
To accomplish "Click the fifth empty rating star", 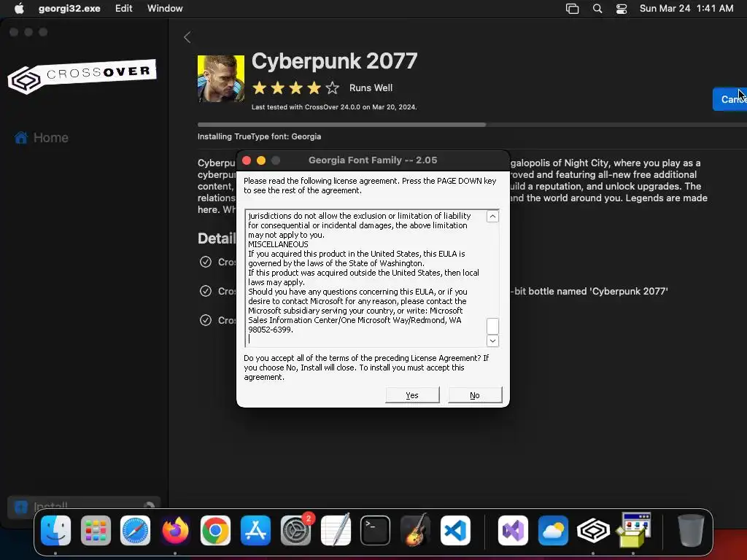I will point(333,87).
